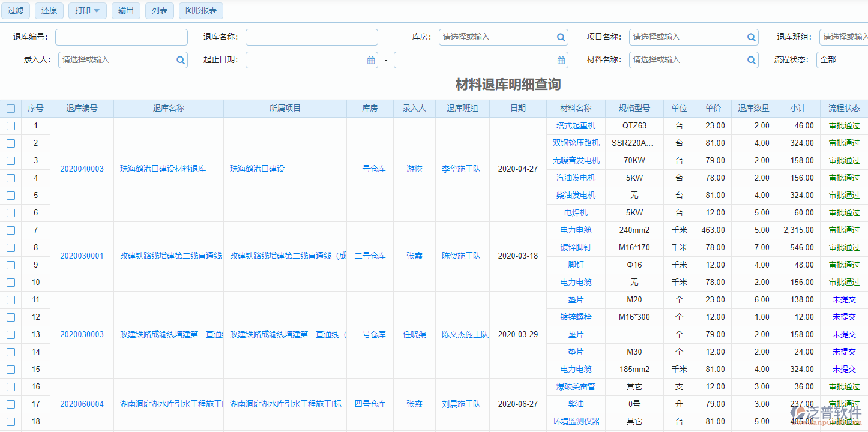Open the 退库班组 selection field
This screenshot has height=432, width=868.
[x=843, y=37]
